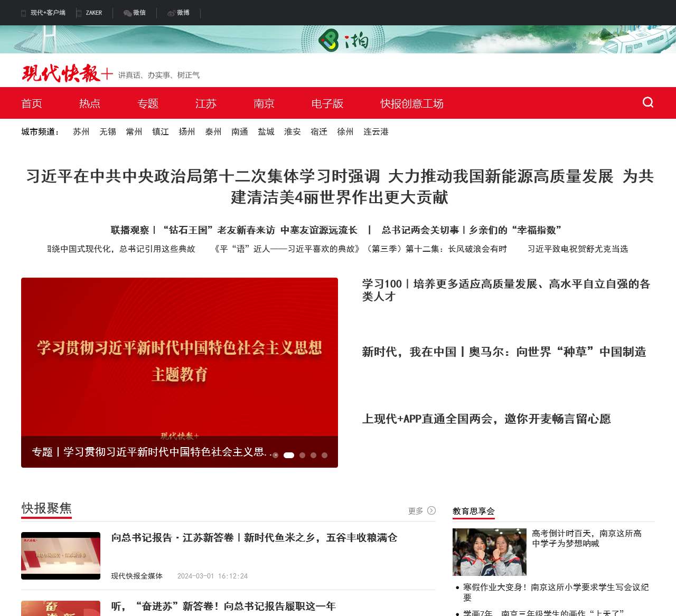Open 高考倒计时百天 article title
The width and height of the screenshot is (676, 616).
pos(587,538)
